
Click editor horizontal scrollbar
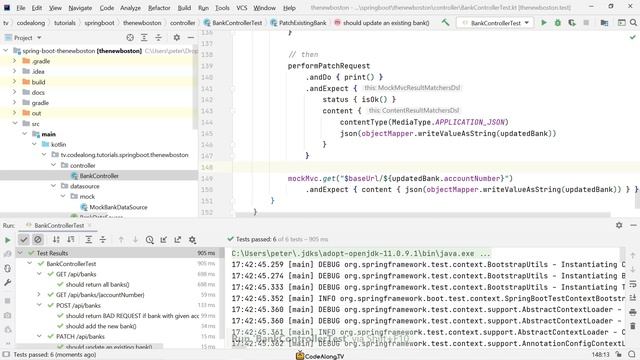pyautogui.click(x=422, y=214)
